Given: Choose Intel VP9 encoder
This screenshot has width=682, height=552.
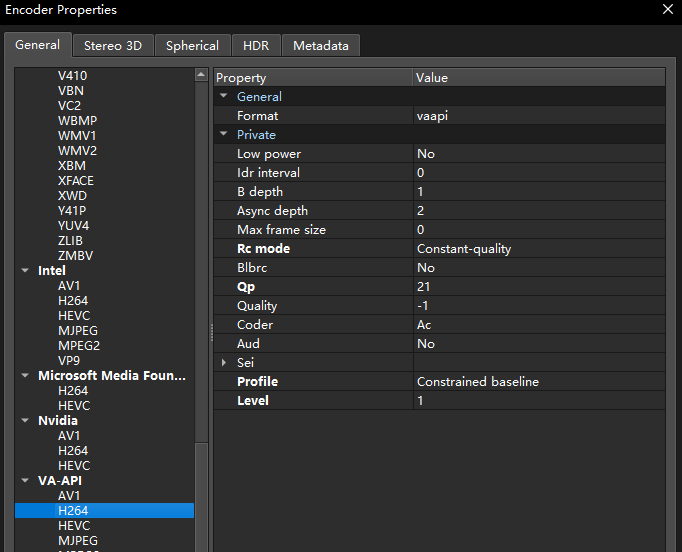Looking at the screenshot, I should pos(69,361).
